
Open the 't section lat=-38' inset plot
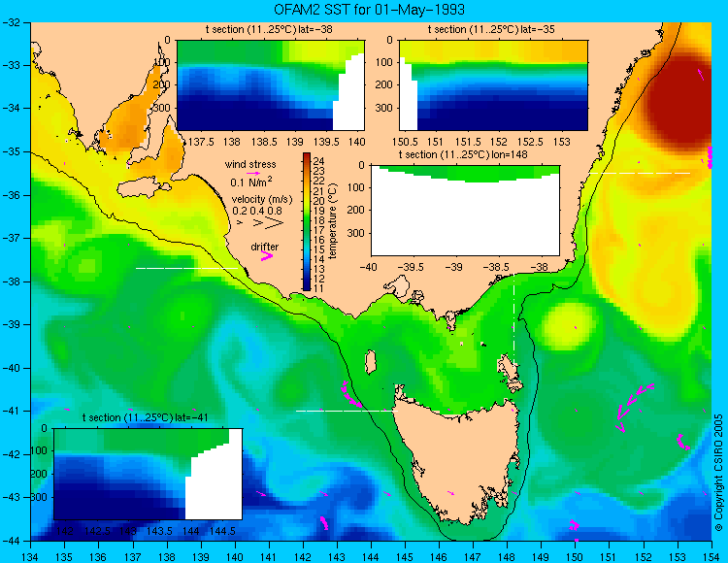click(271, 85)
